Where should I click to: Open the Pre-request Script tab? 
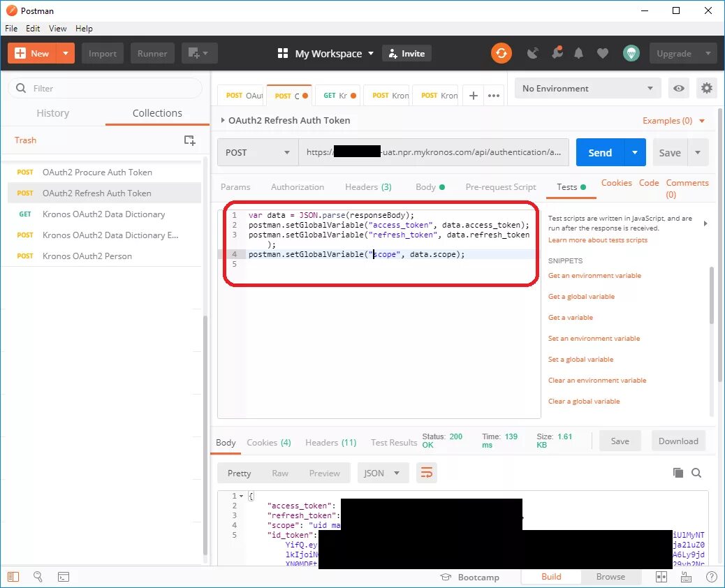501,186
